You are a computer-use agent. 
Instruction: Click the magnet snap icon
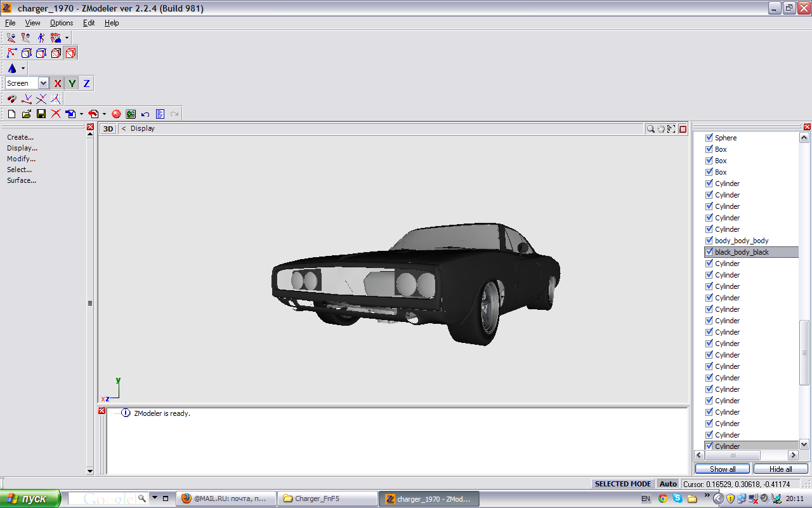[11, 99]
